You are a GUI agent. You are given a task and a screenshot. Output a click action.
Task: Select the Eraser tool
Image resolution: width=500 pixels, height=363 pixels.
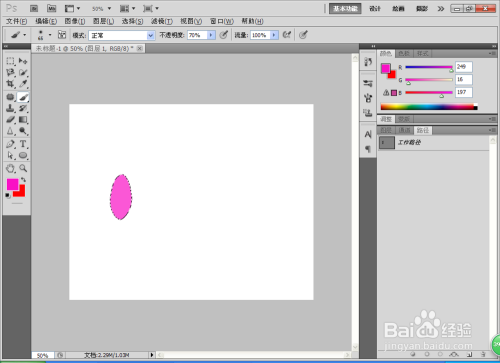point(10,119)
